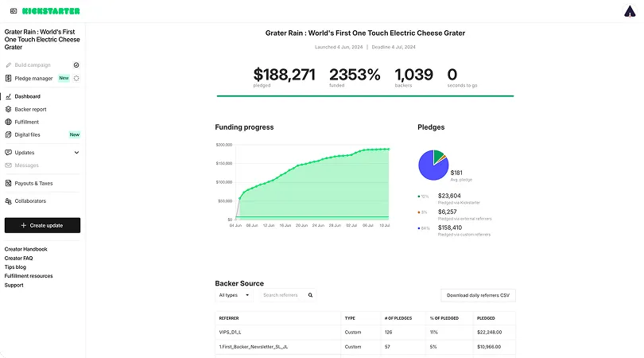Open the Tips blog link

(x=15, y=267)
